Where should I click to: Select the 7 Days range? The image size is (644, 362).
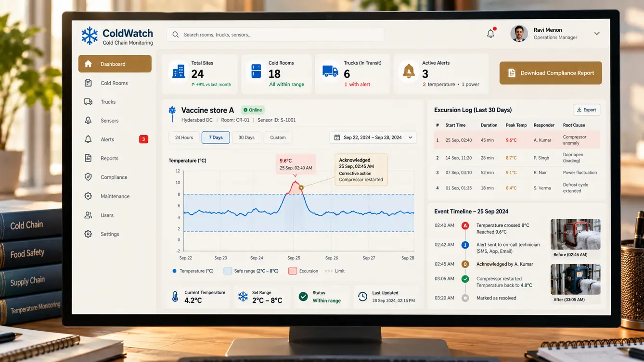click(x=216, y=137)
